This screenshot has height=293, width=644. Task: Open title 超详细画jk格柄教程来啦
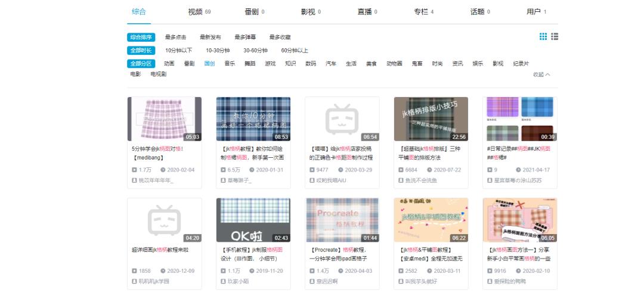coord(160,249)
